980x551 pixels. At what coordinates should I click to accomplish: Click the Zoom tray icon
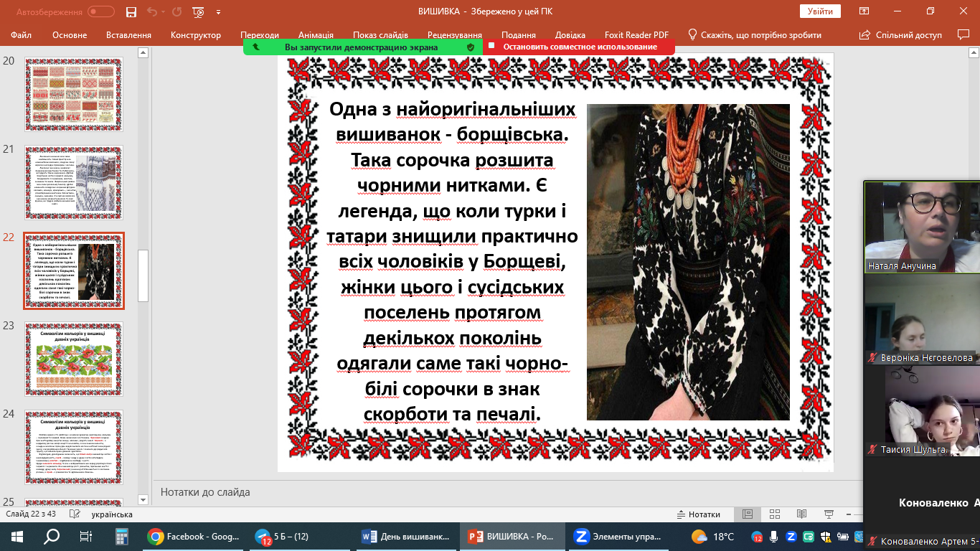click(x=791, y=537)
